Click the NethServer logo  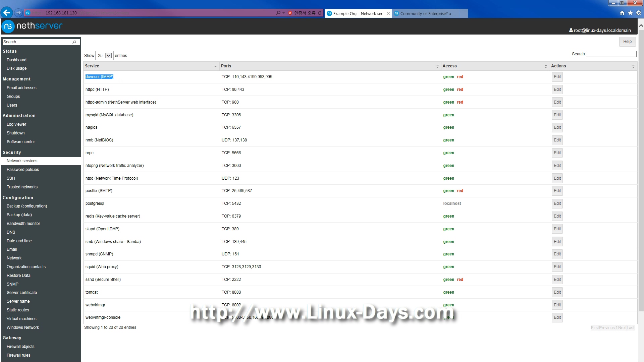pos(32,26)
